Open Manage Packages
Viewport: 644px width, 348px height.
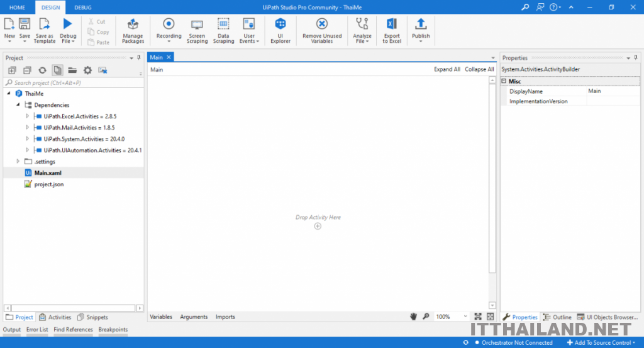(133, 30)
